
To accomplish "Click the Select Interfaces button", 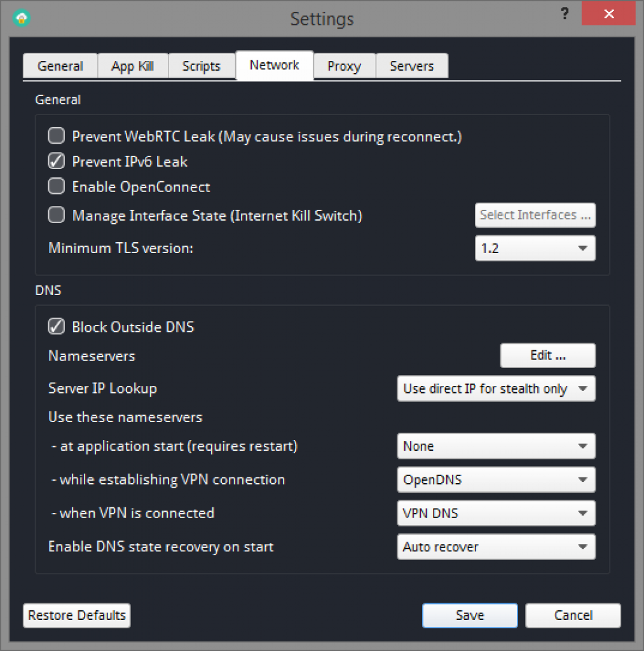I will 535,215.
